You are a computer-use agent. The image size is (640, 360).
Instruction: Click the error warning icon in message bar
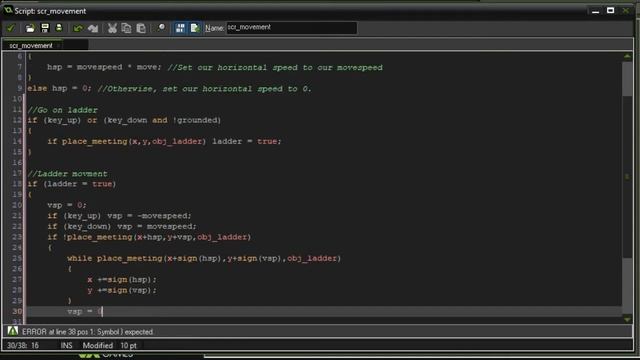click(x=13, y=331)
